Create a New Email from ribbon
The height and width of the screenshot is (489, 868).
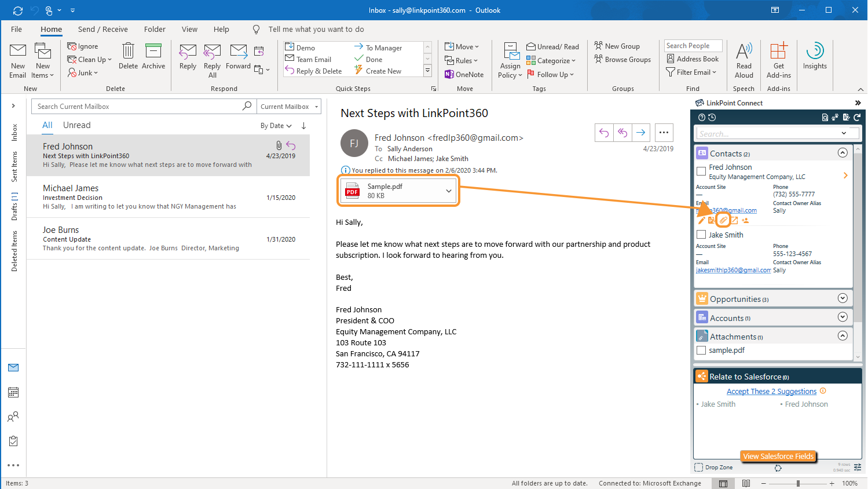[x=18, y=61]
